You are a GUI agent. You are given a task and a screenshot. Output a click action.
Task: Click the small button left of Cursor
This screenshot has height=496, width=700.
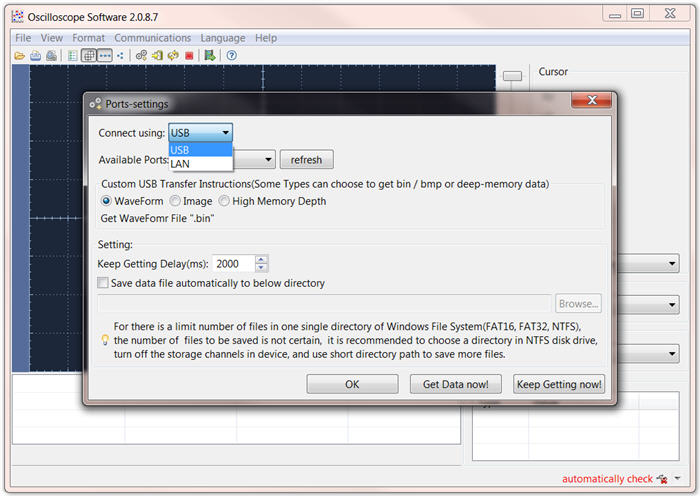[x=512, y=76]
